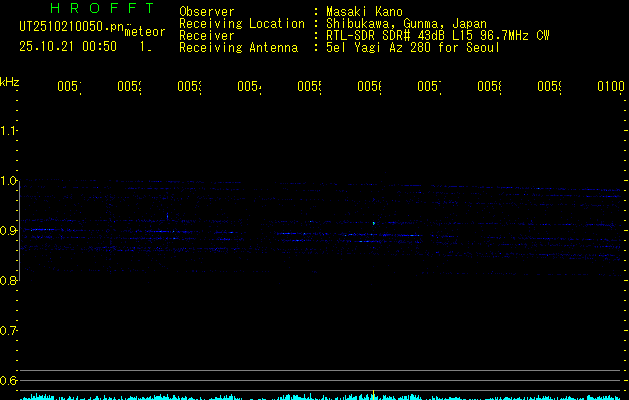This screenshot has width=629, height=400.
Task: Click the Observer name Masaki Kano
Action: point(364,12)
